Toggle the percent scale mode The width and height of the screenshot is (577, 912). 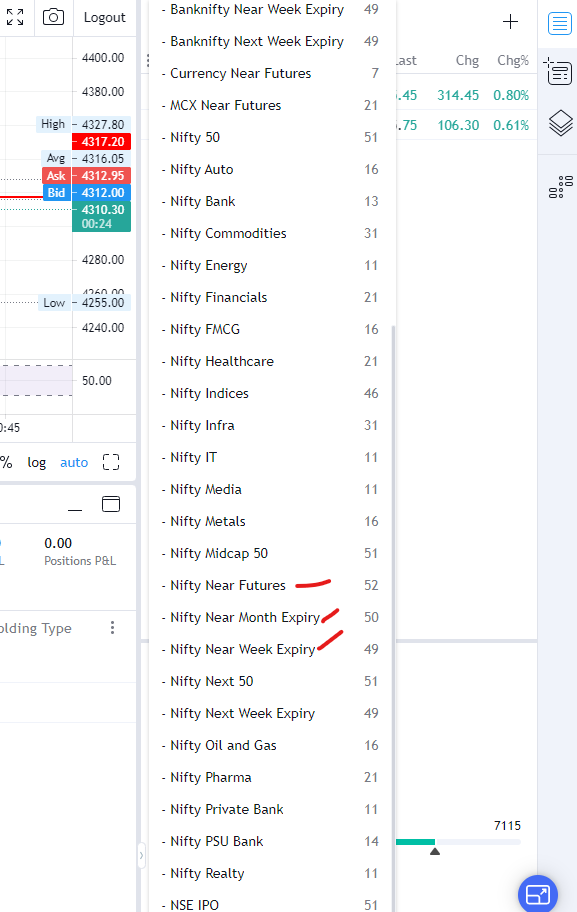[x=6, y=462]
